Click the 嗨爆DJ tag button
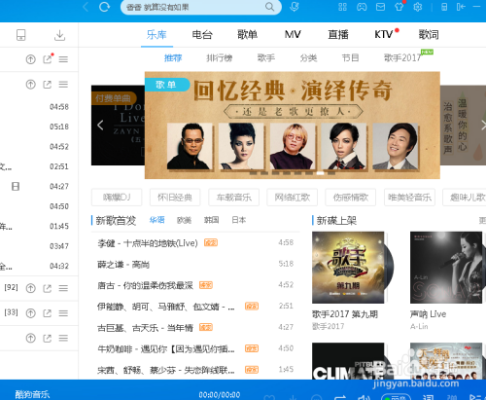Image resolution: width=486 pixels, height=400 pixels. click(x=116, y=197)
